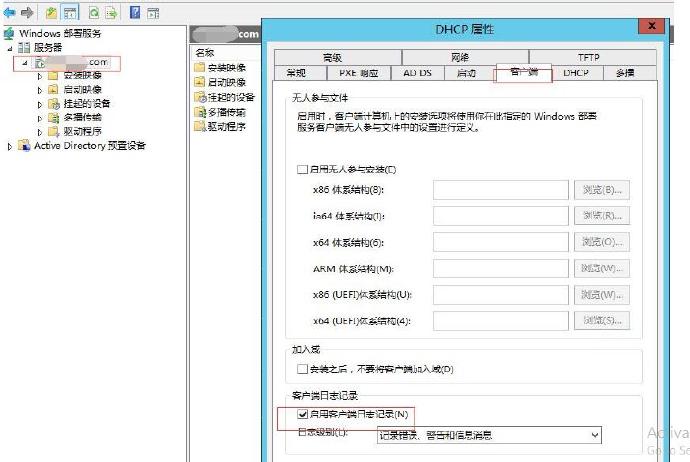Expand the 驱动程序 tree node

(40, 132)
